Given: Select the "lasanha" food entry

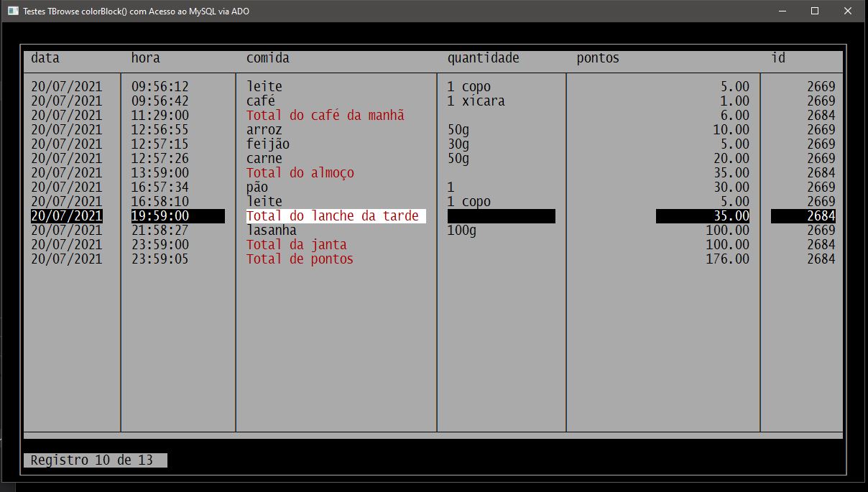Looking at the screenshot, I should [x=271, y=231].
